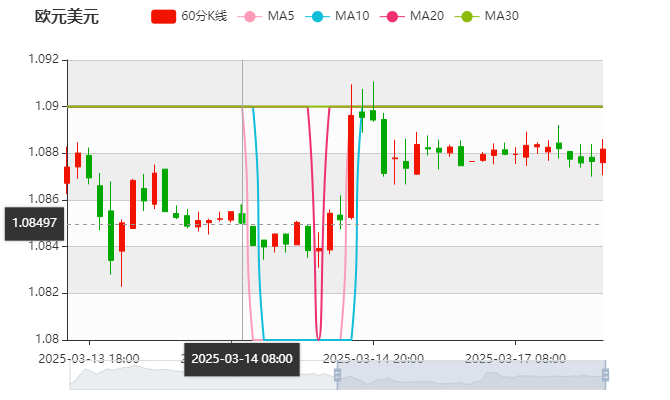Click the tall red candle near 1.09
The image size is (670, 400).
351,165
